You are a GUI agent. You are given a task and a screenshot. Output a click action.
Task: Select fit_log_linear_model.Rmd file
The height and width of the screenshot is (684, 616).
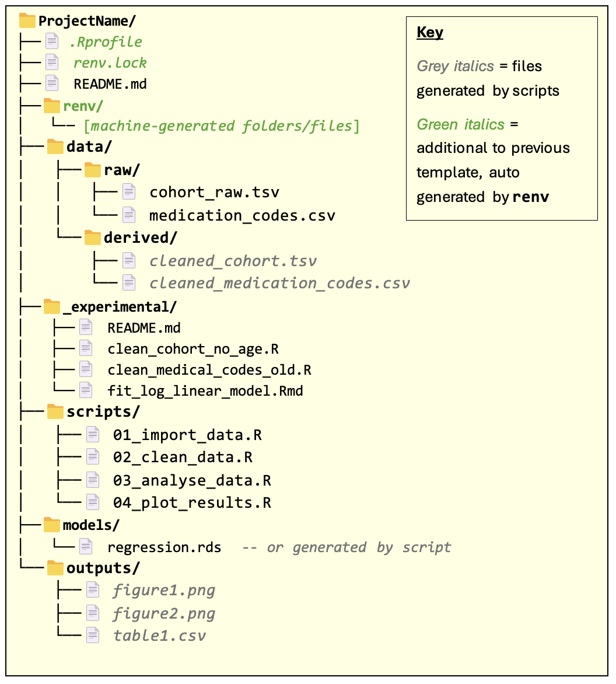(x=205, y=390)
